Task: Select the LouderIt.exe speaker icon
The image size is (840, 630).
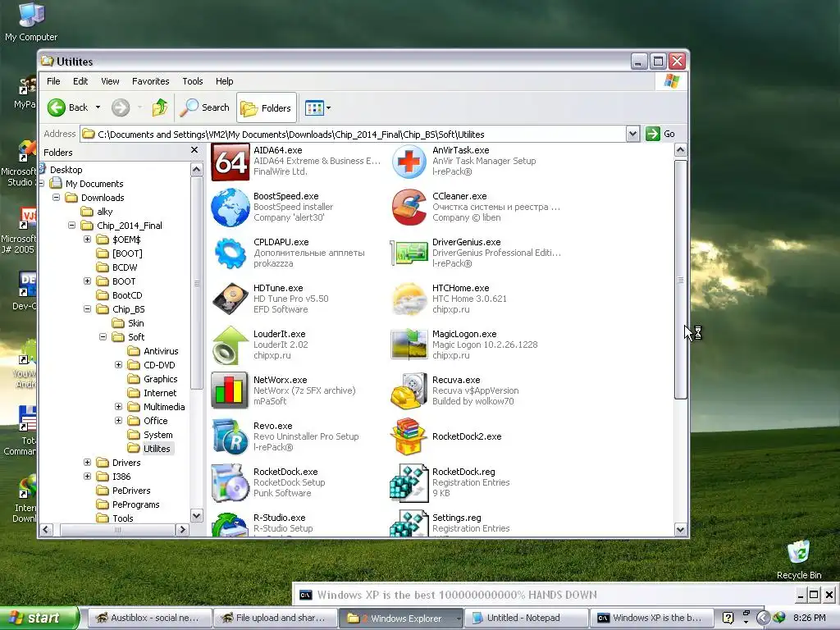Action: coord(231,345)
